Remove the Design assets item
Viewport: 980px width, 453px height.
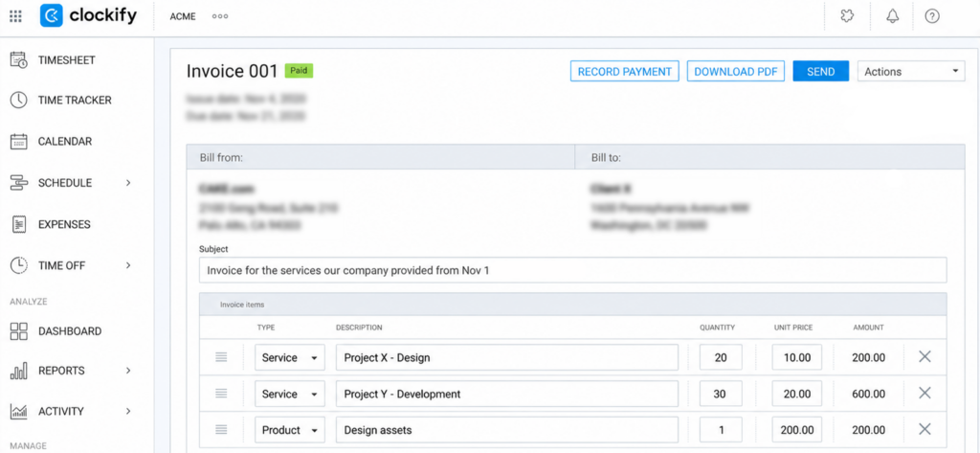pos(924,429)
